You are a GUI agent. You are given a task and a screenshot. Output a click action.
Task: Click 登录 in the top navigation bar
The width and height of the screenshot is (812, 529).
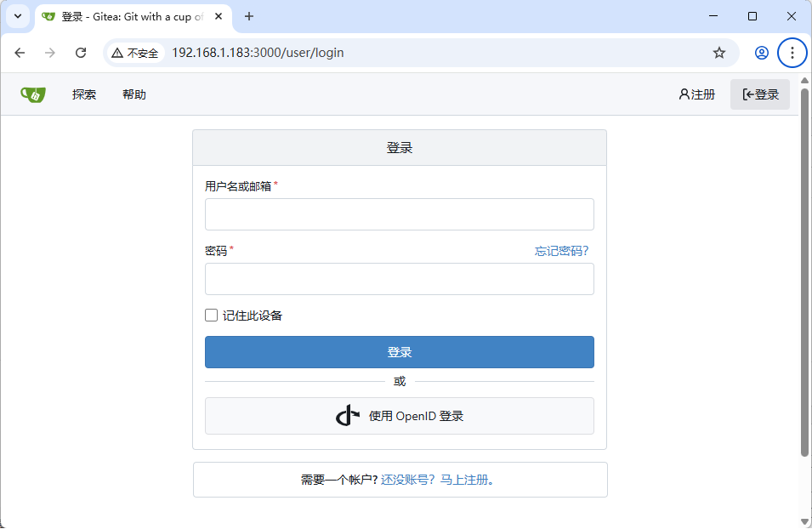click(760, 94)
